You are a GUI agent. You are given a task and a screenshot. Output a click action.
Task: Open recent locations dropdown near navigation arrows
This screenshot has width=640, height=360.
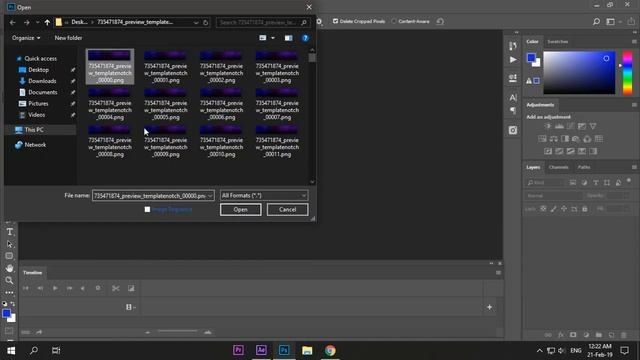37,22
